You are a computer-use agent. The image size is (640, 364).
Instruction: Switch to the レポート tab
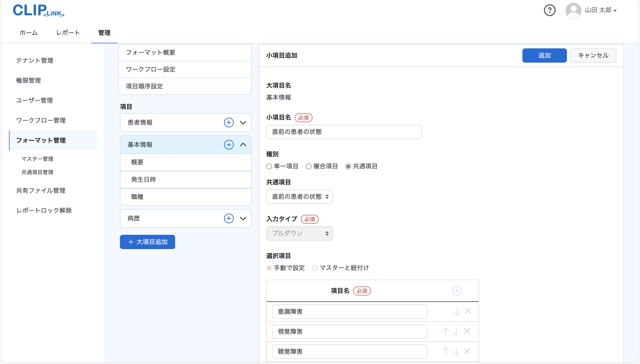[68, 33]
